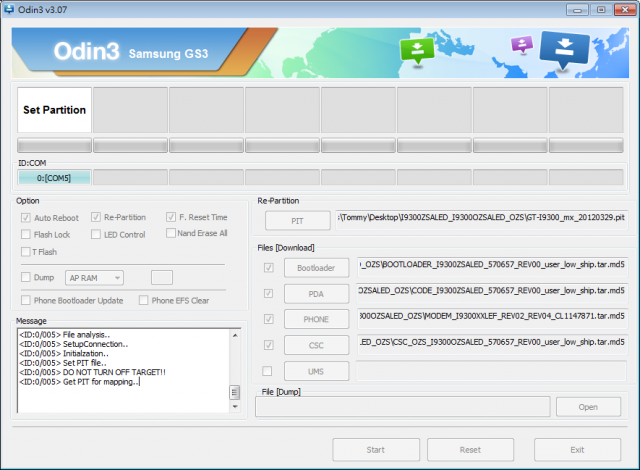The height and width of the screenshot is (470, 640).
Task: Enable the Flash Lock option
Action: 25,234
